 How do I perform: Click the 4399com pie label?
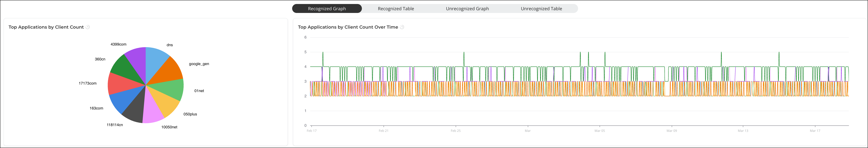118,44
